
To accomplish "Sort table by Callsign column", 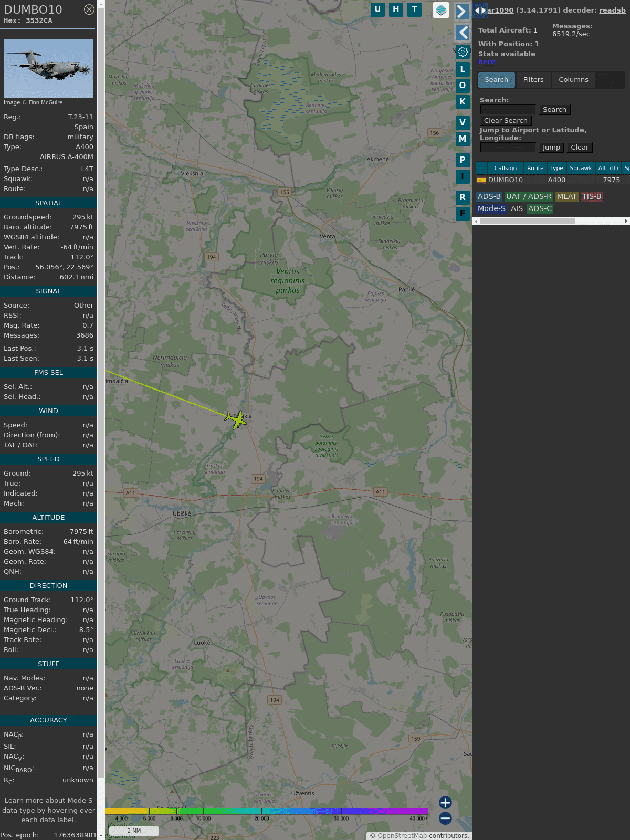I will pyautogui.click(x=505, y=168).
